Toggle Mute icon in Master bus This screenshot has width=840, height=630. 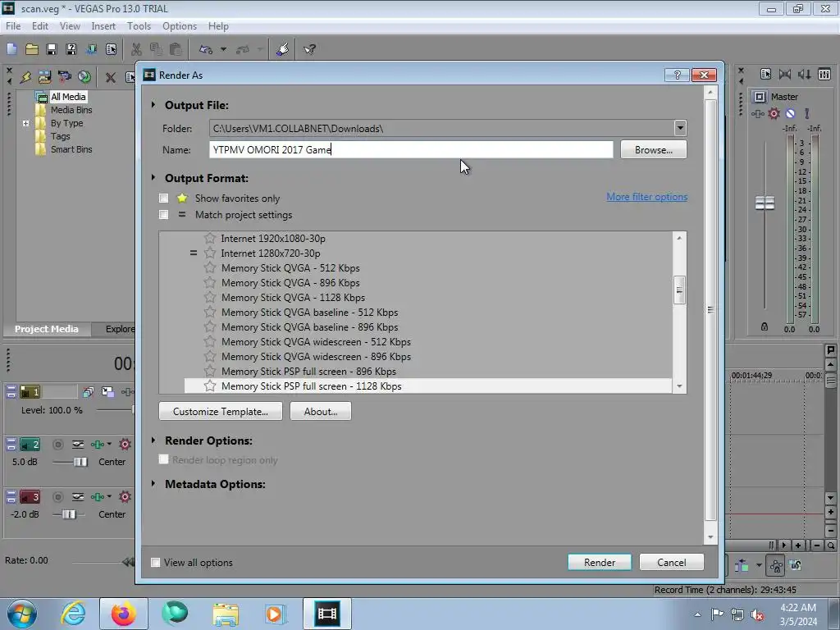[x=790, y=113]
